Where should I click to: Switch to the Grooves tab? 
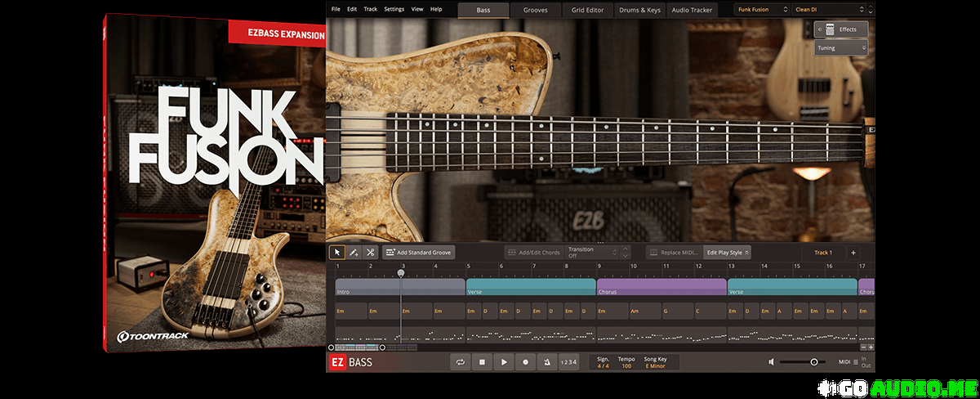[x=536, y=10]
